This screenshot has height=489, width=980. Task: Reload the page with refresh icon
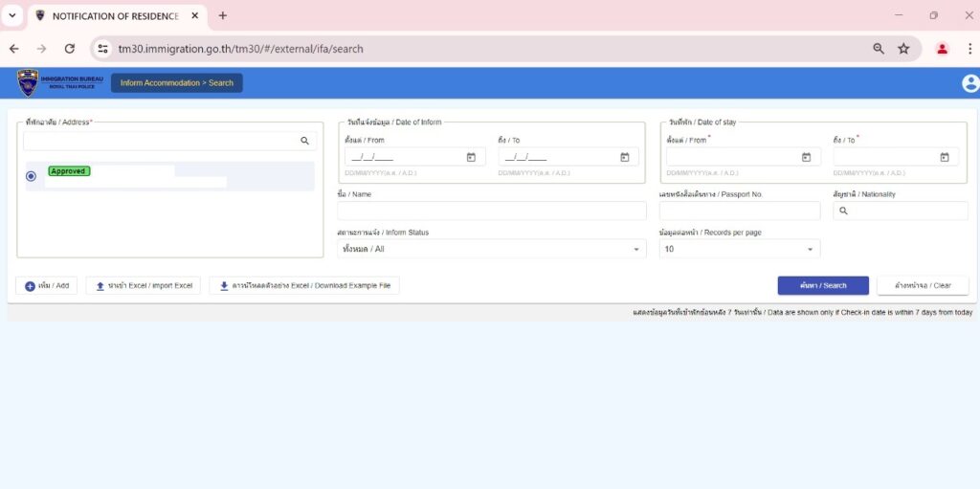(69, 49)
